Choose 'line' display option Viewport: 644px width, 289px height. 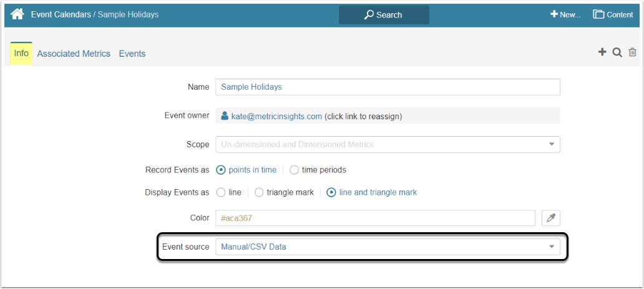click(221, 192)
